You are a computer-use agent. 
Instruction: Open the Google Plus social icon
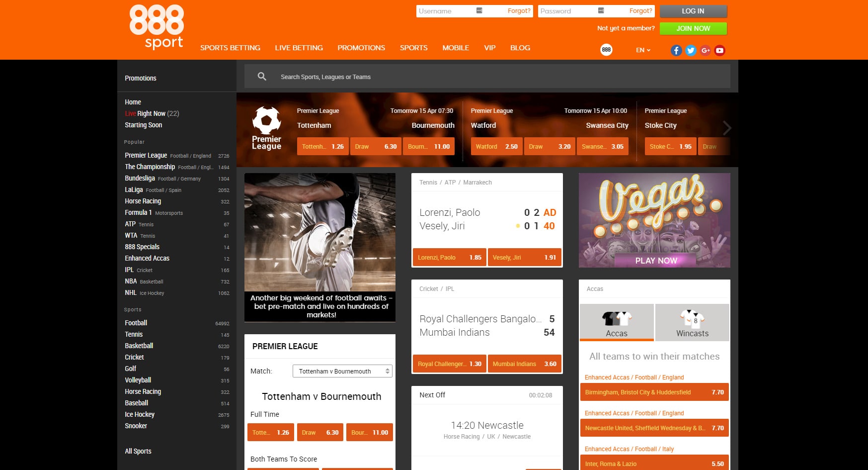pos(705,50)
